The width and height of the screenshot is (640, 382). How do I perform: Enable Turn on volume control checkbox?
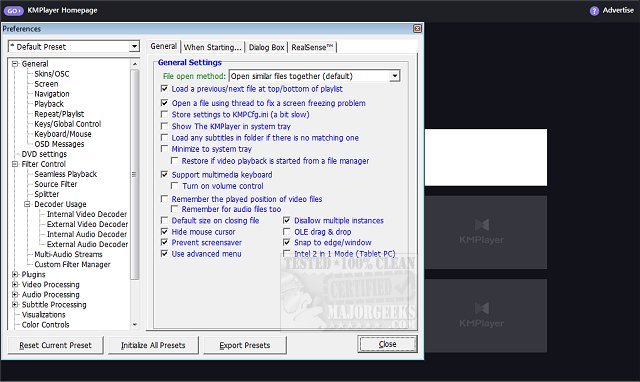(x=175, y=186)
